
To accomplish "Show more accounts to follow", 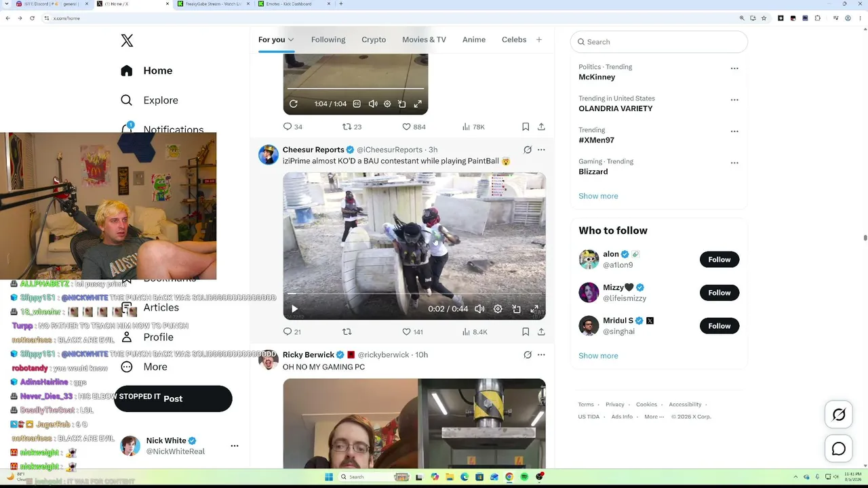I will click(598, 356).
